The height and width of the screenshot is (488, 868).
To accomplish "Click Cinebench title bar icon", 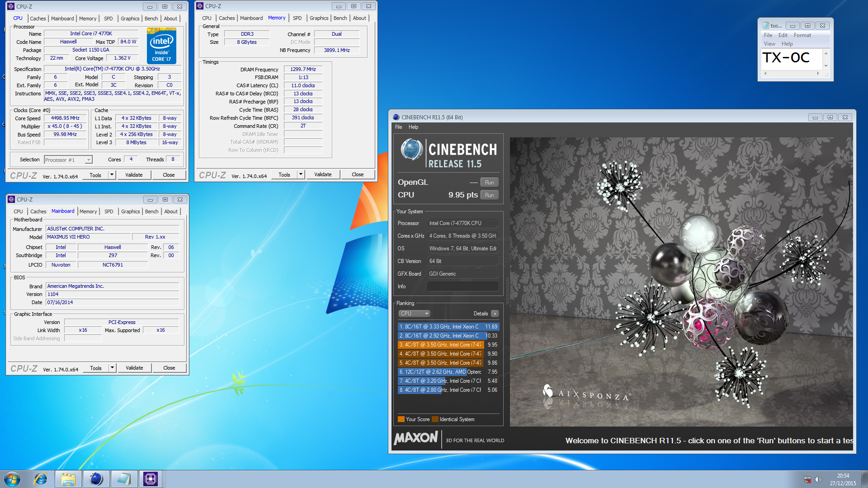I will (396, 117).
